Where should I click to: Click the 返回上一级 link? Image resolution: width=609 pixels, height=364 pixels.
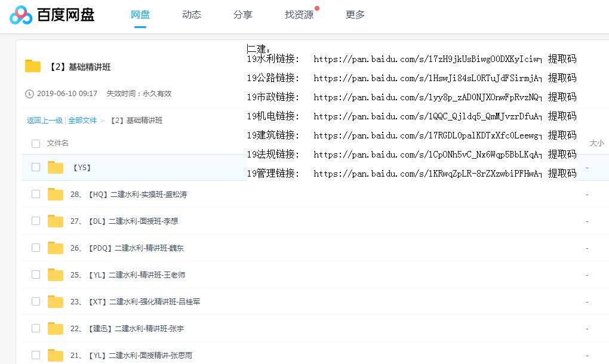45,120
